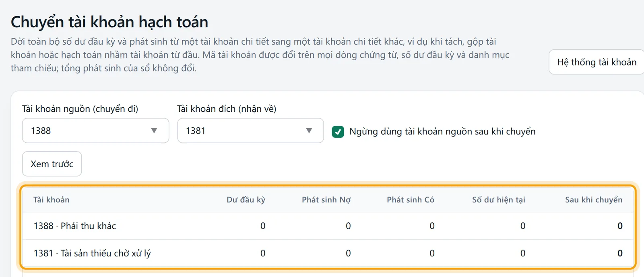Click the Tài khoản column header
The image size is (644, 277).
52,200
